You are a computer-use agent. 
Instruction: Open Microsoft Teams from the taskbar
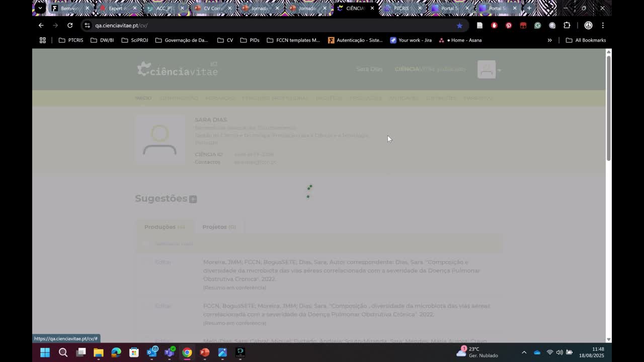point(170,352)
